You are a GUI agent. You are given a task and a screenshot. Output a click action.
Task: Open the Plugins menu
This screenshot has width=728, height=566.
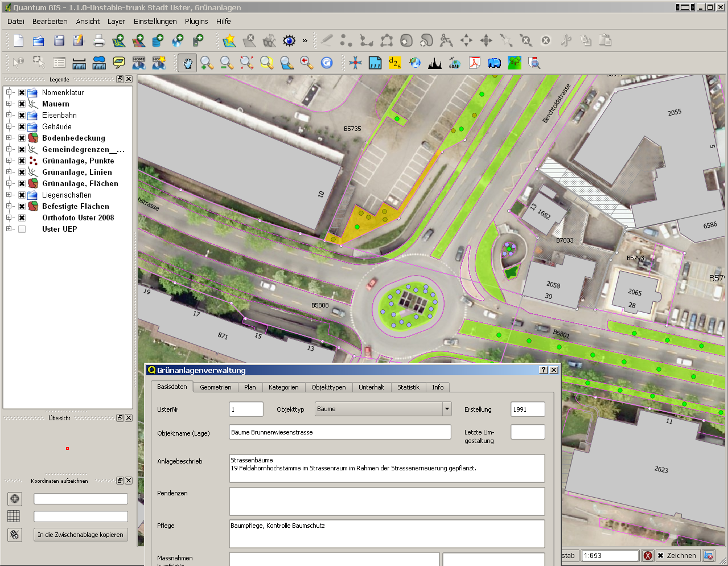point(196,21)
